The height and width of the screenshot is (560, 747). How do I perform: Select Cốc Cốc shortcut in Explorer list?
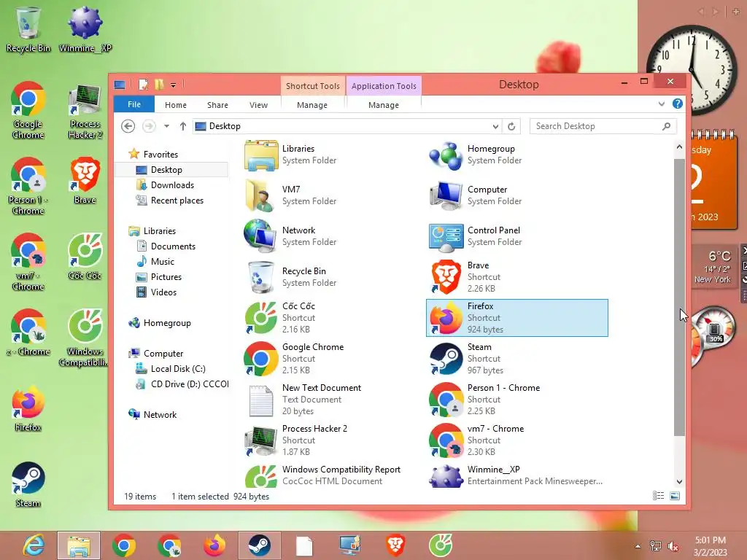[x=332, y=318]
